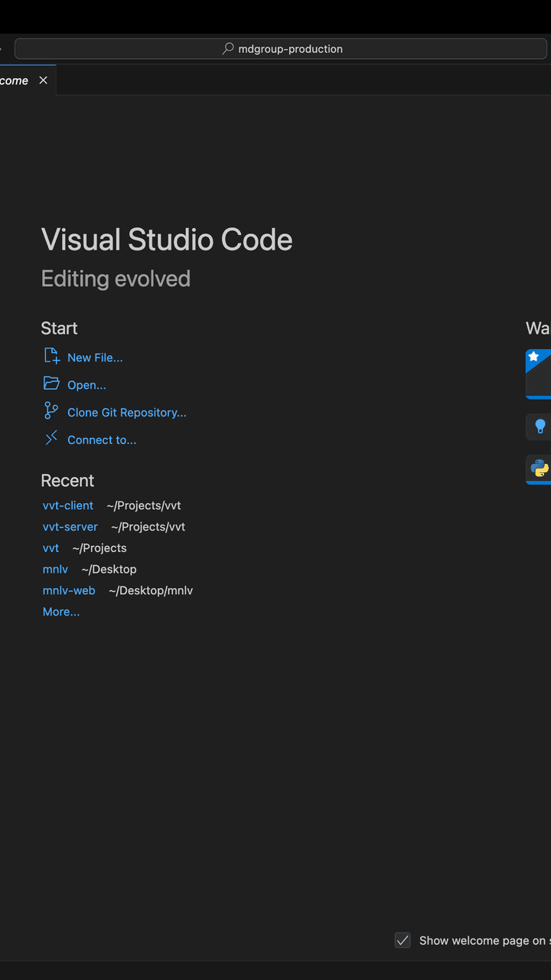This screenshot has width=551, height=980.
Task: Show More... recent items
Action: point(61,612)
